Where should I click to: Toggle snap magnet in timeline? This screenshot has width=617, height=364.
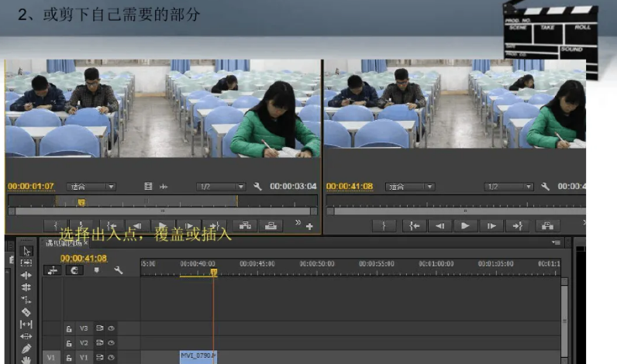tap(74, 270)
